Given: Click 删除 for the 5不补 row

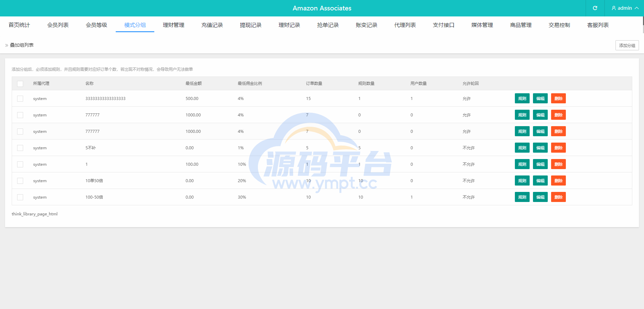Looking at the screenshot, I should pos(558,148).
